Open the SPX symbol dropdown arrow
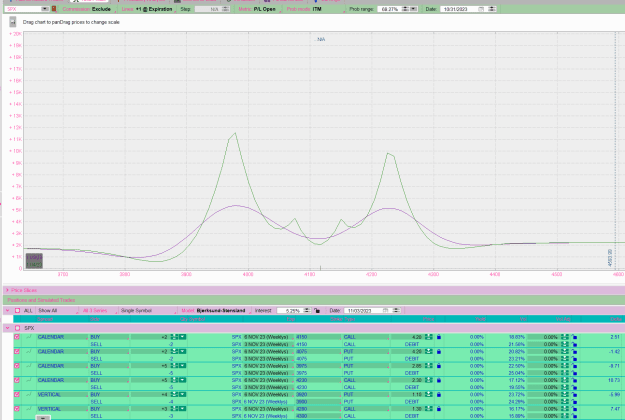 tap(45, 9)
